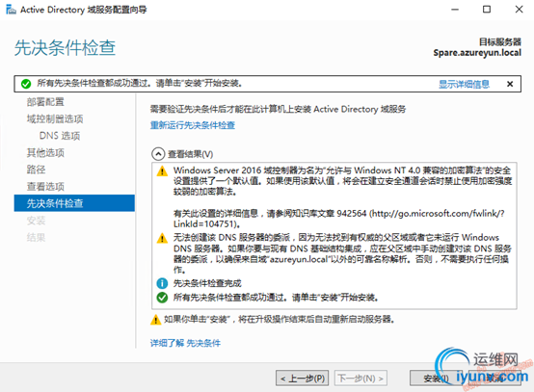Click 重新运行先决条件检查 link
This screenshot has width=534, height=392.
coord(193,125)
